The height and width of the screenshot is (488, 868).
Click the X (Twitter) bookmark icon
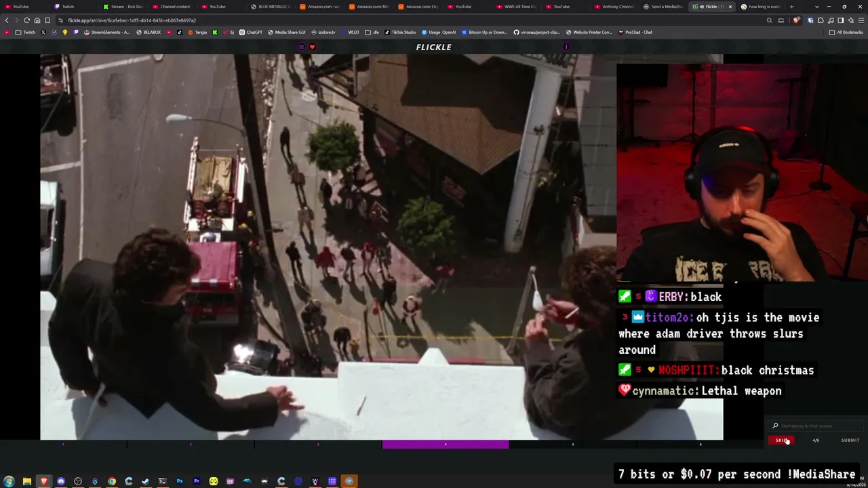pos(43,32)
